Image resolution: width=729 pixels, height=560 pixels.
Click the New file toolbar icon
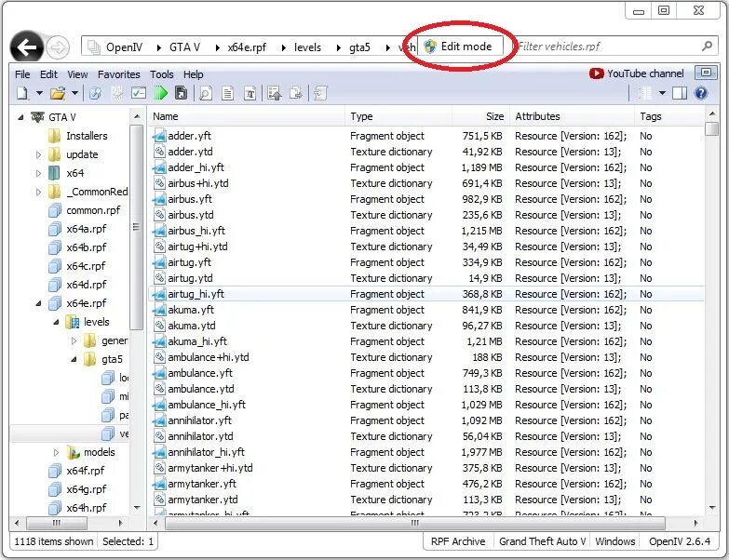pos(21,93)
